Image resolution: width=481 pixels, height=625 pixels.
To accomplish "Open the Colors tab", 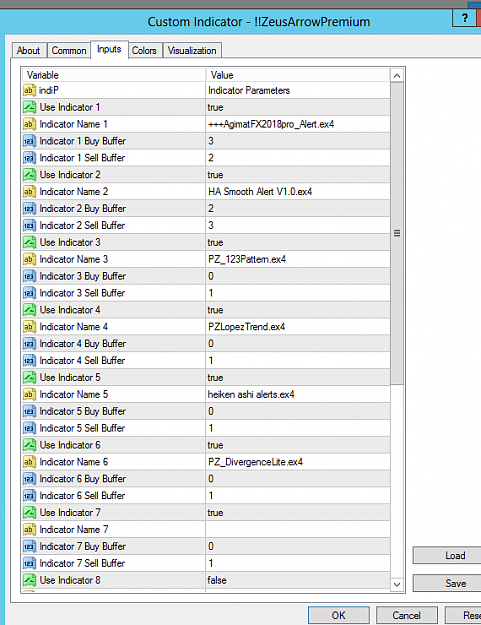I will [x=144, y=51].
